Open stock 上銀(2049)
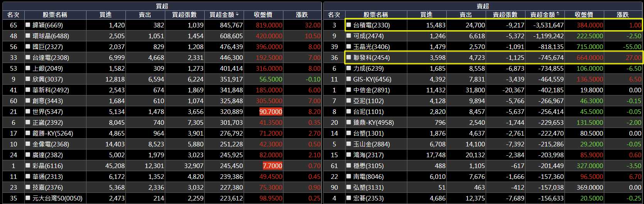This screenshot has height=204, width=644. point(47,68)
